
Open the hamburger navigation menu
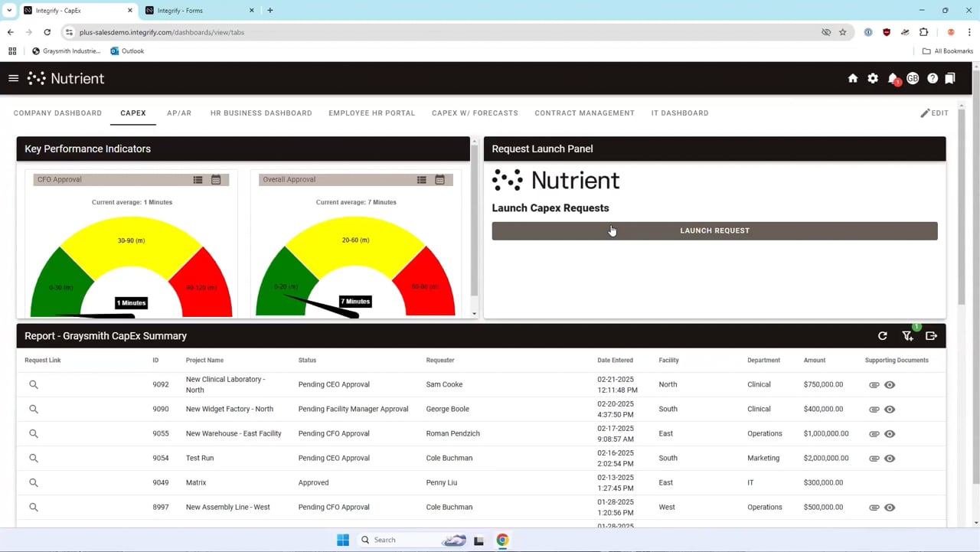(13, 78)
